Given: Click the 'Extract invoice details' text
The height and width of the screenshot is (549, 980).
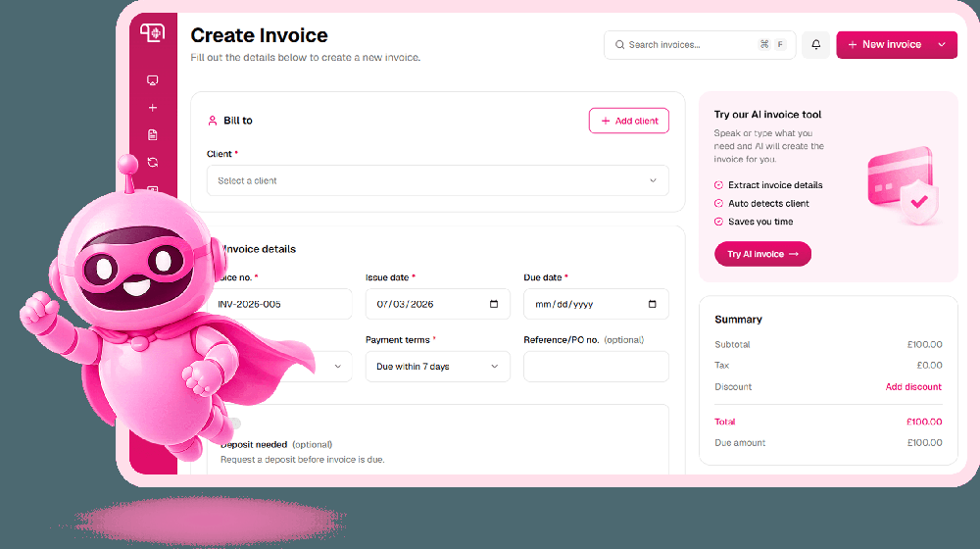Looking at the screenshot, I should (775, 185).
